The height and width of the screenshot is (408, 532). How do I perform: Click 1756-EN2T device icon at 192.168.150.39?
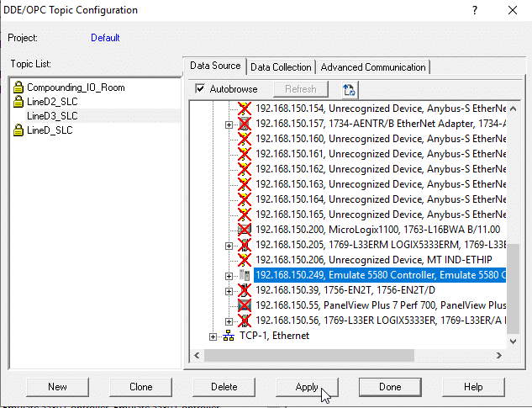(x=245, y=290)
